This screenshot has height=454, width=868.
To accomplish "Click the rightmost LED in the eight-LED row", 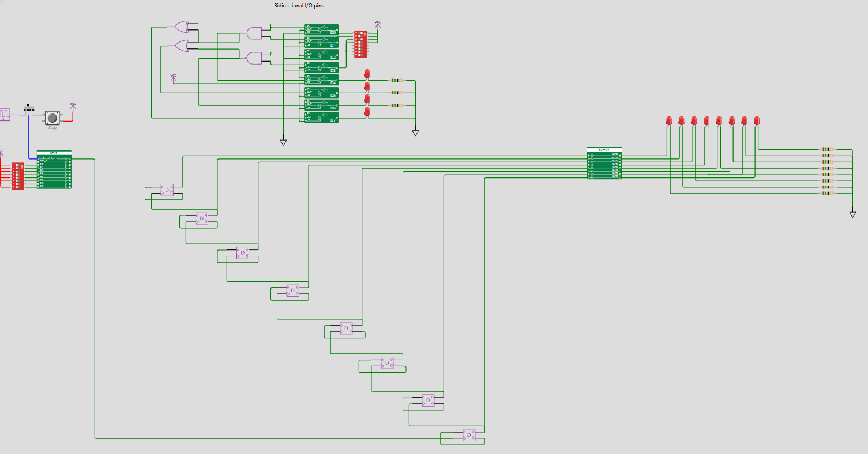I will click(757, 120).
